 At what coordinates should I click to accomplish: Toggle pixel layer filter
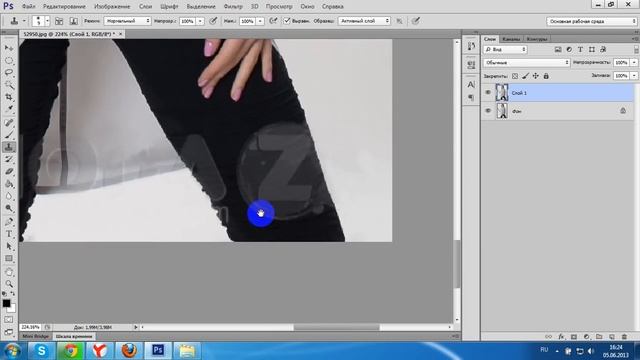click(558, 49)
